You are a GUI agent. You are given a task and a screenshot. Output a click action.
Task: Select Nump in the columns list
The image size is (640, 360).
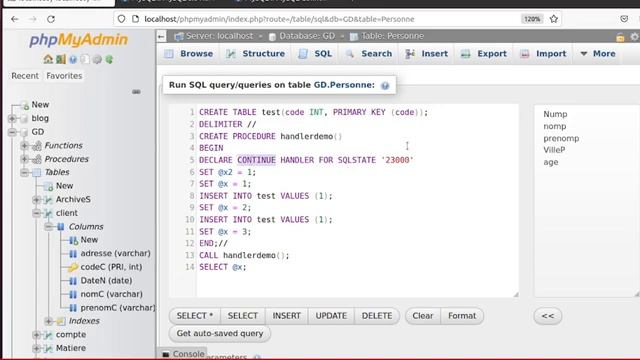(x=555, y=114)
